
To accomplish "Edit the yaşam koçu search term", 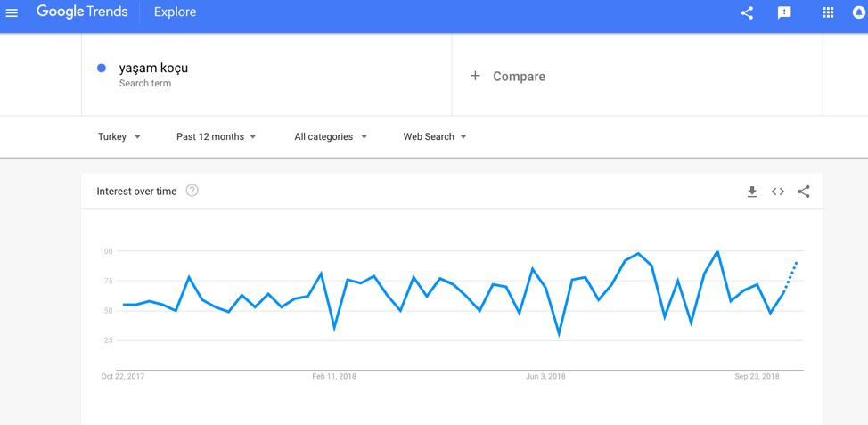I will [153, 68].
